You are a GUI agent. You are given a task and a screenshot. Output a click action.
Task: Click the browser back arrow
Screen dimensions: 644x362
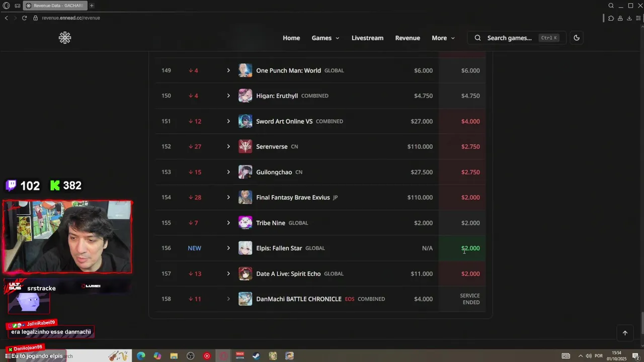click(6, 18)
